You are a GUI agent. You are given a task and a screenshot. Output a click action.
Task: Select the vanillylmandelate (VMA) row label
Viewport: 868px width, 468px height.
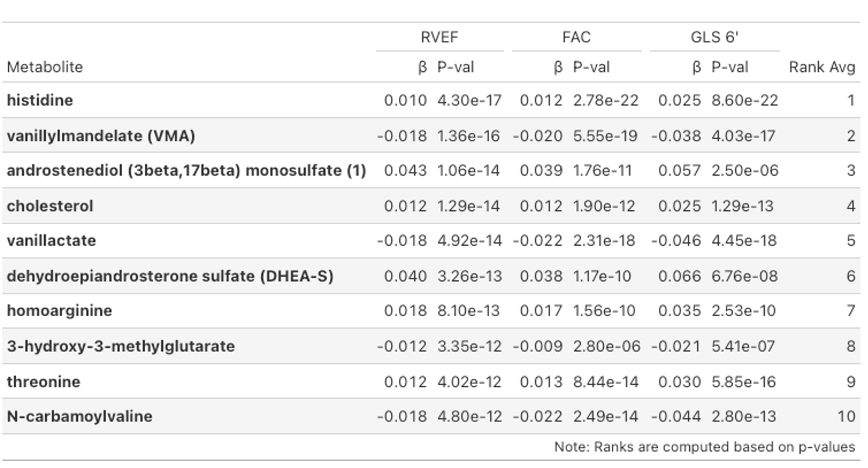(101, 135)
